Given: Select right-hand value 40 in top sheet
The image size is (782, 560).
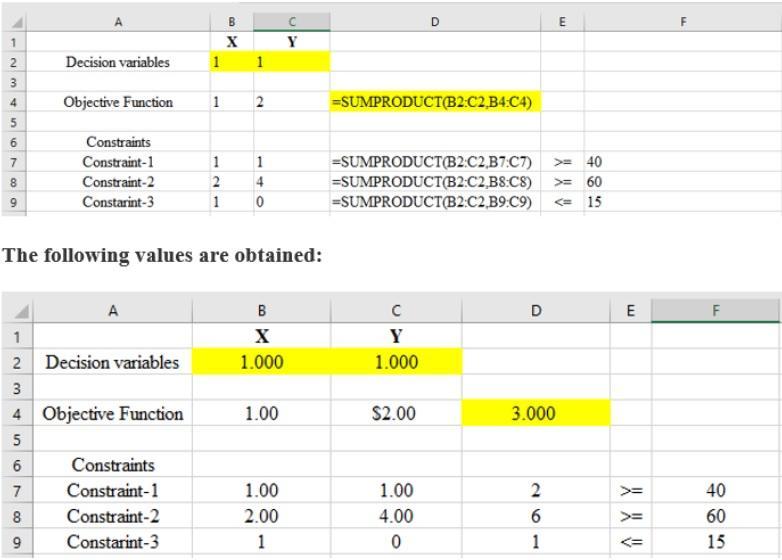Looking at the screenshot, I should (x=594, y=162).
